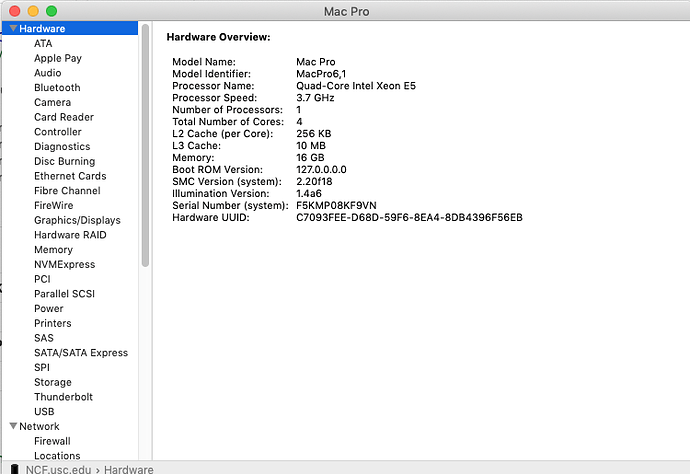Select Ethernet Cards in the sidebar

pyautogui.click(x=70, y=176)
